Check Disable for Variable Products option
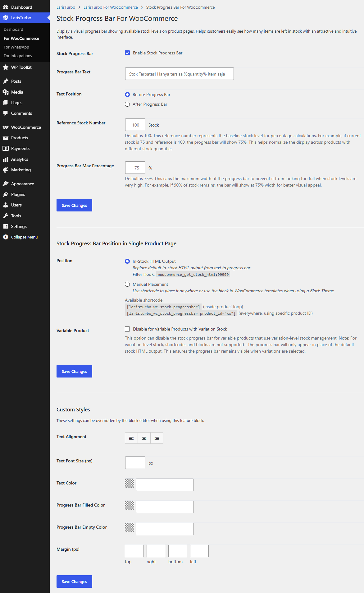The image size is (364, 593). (127, 329)
